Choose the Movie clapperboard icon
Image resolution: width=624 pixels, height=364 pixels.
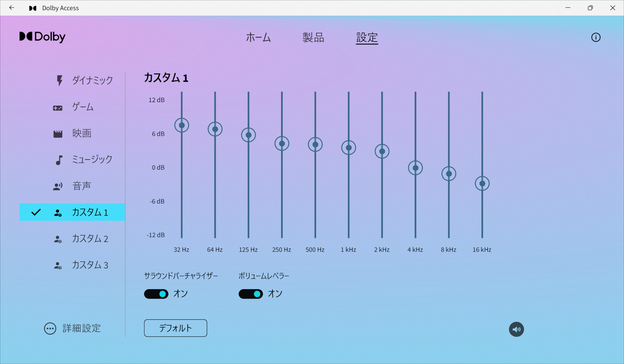coord(58,134)
